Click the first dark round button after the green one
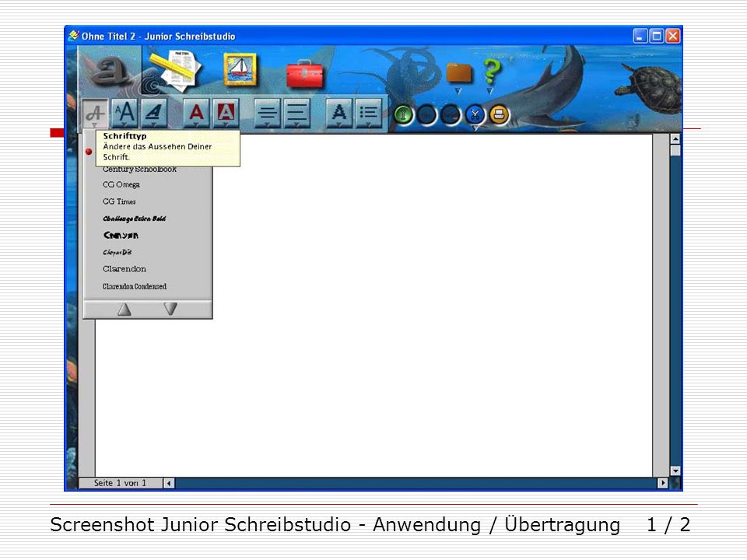 click(x=427, y=115)
